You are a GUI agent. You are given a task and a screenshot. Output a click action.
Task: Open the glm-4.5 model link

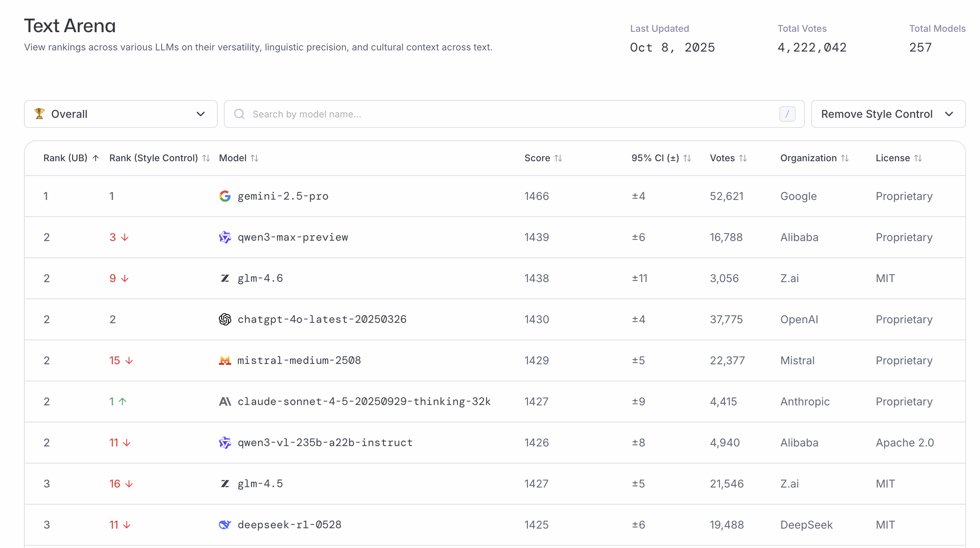point(260,484)
